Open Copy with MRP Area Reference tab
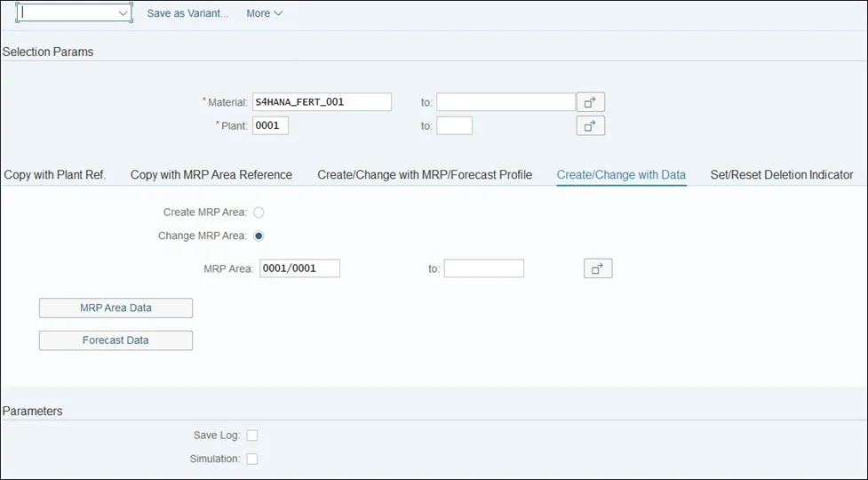 coord(211,175)
